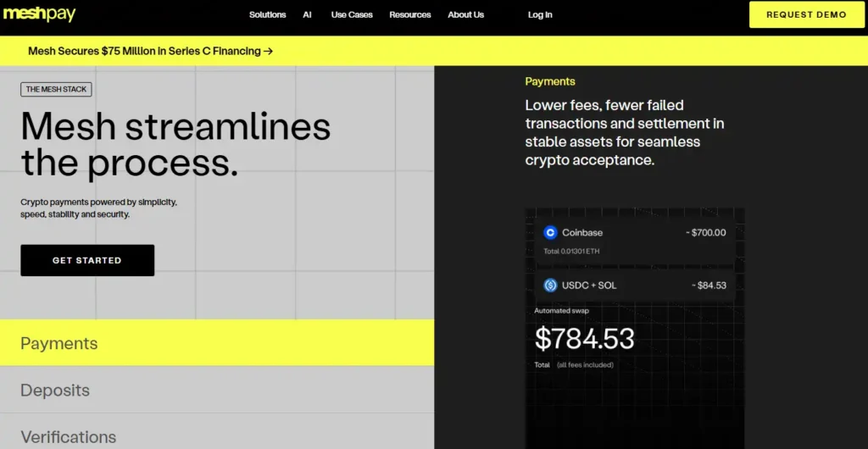Open the About Us menu item
The height and width of the screenshot is (449, 868).
(465, 14)
